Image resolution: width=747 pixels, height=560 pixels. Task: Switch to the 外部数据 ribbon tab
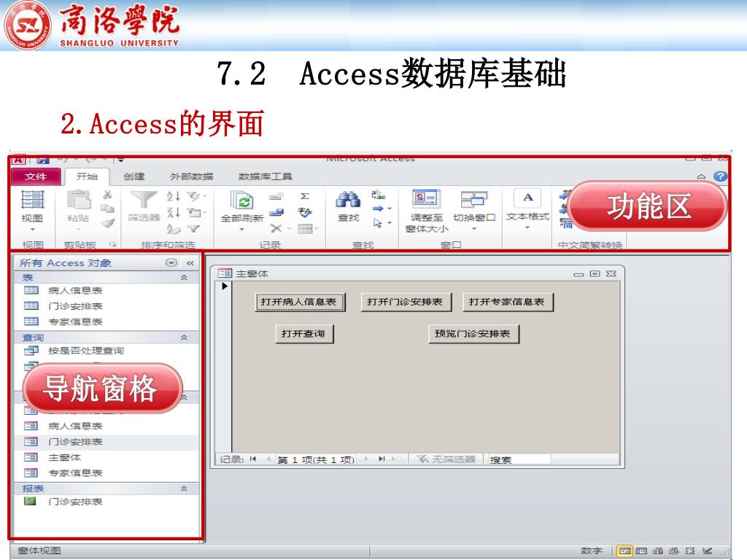tap(192, 176)
